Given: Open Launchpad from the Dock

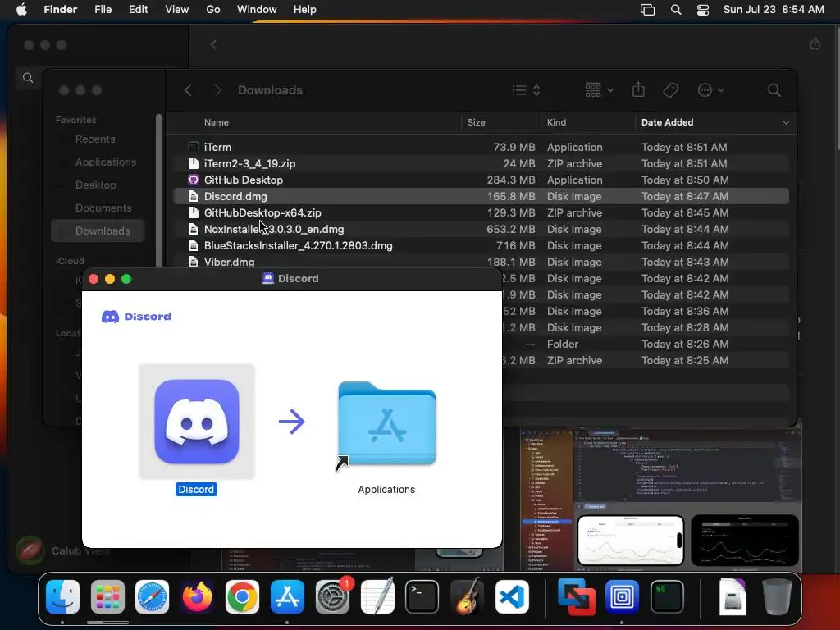Looking at the screenshot, I should click(x=107, y=597).
